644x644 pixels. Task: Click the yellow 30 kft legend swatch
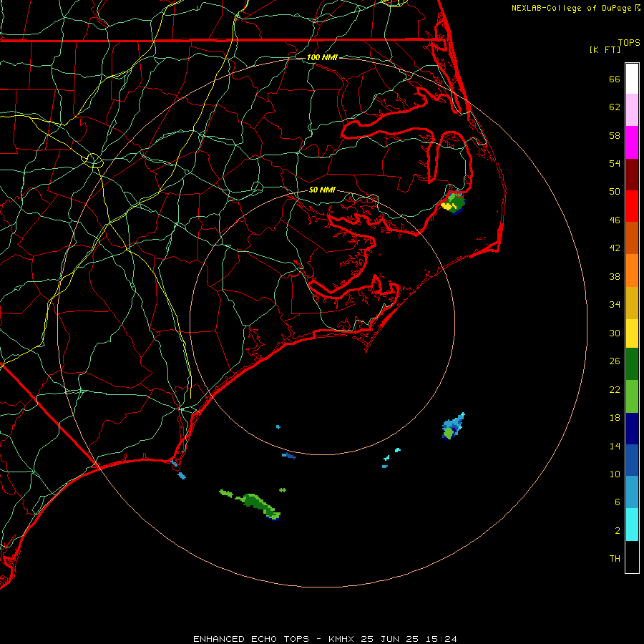coord(632,333)
